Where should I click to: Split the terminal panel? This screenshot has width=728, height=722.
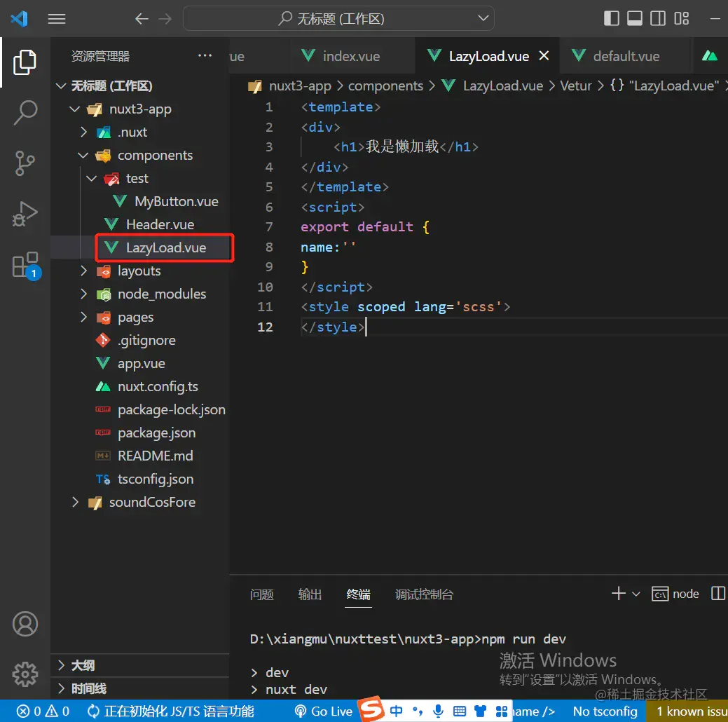tap(717, 594)
